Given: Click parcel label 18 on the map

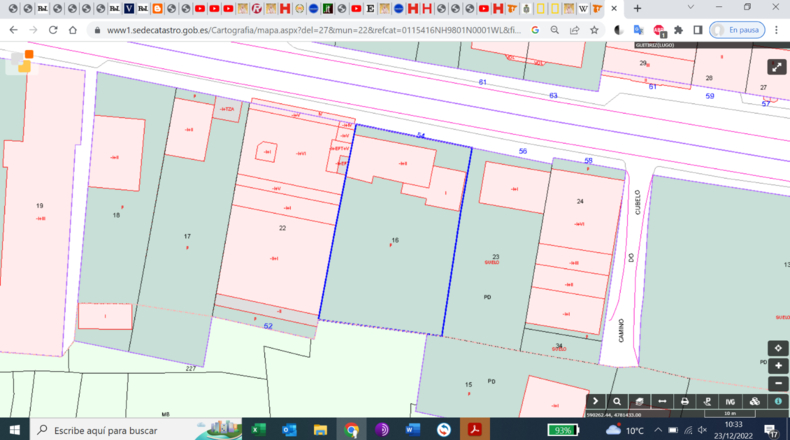Looking at the screenshot, I should (116, 215).
